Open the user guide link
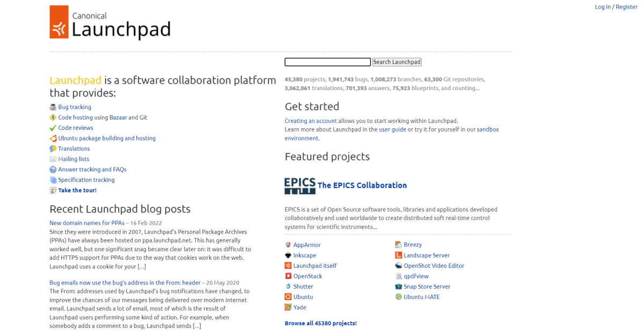644x336 pixels. [392, 129]
